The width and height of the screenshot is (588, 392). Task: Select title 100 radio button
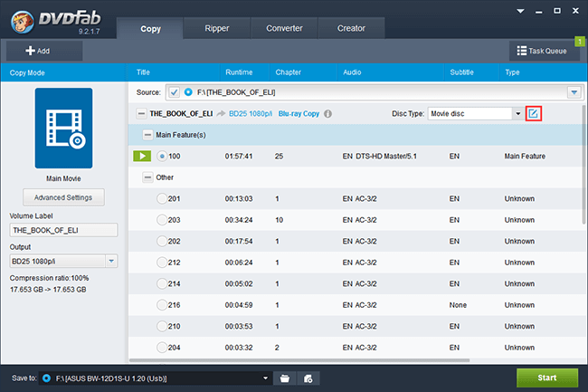click(x=162, y=156)
